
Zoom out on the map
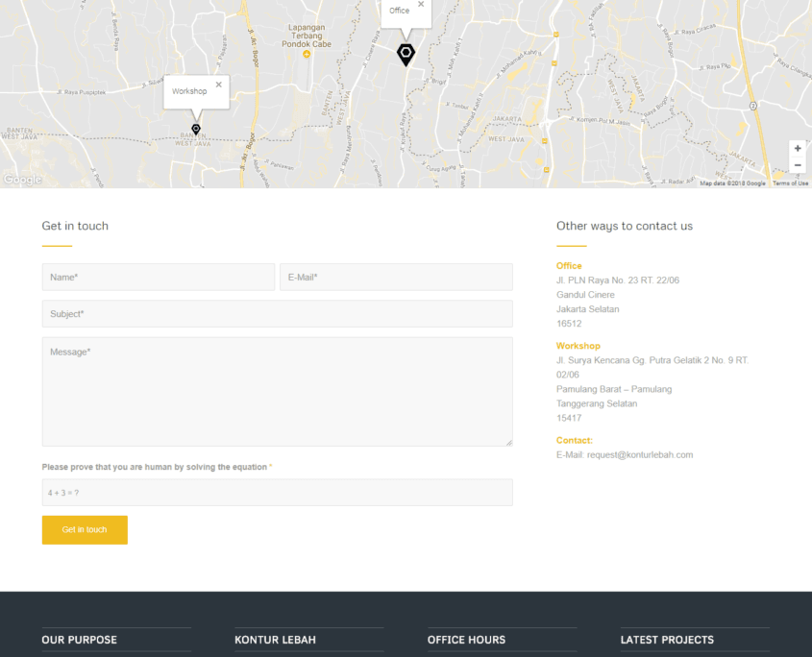pyautogui.click(x=798, y=165)
